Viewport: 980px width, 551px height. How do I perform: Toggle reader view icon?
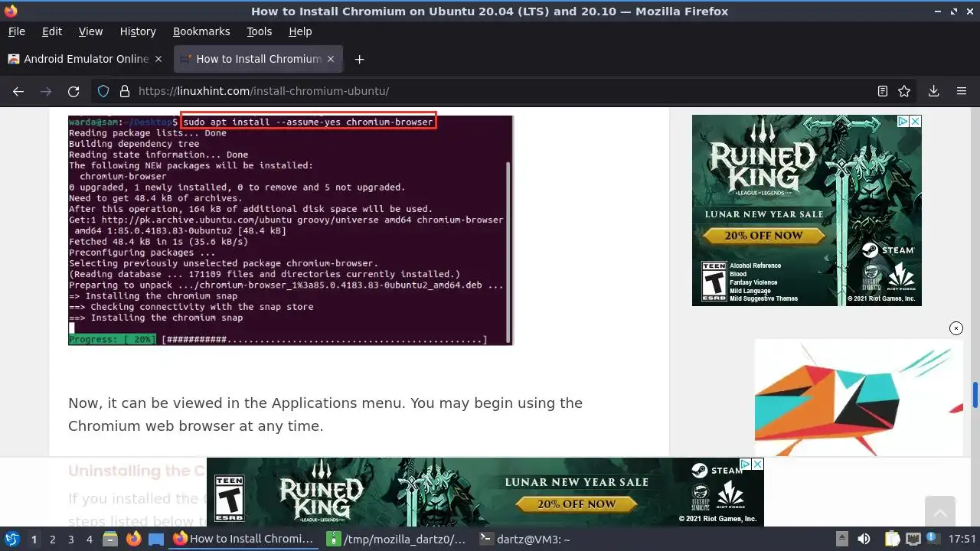click(882, 91)
